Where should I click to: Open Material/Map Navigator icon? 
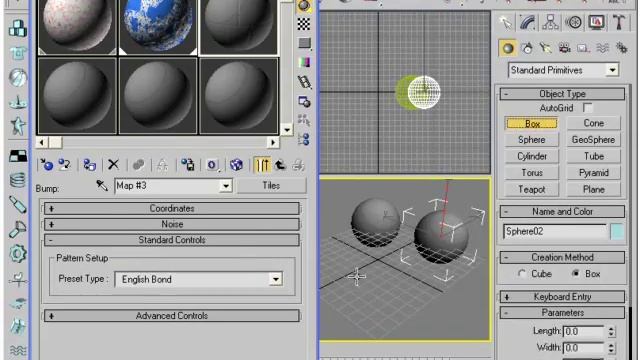[x=304, y=140]
